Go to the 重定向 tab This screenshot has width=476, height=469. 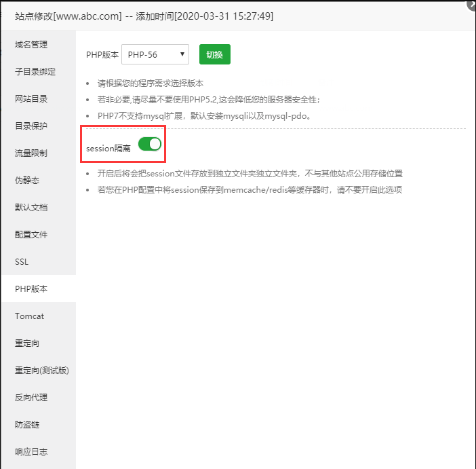pyautogui.click(x=28, y=343)
